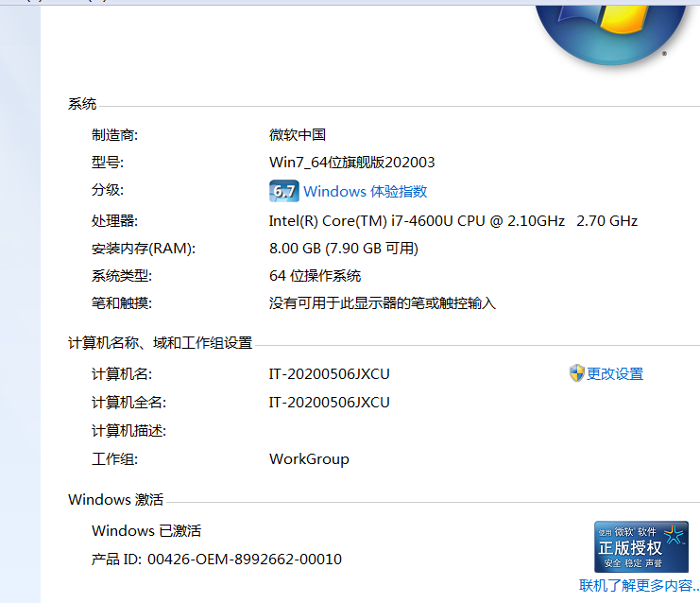Click the 6.7 experience index score badge
The image size is (700, 603).
[284, 191]
